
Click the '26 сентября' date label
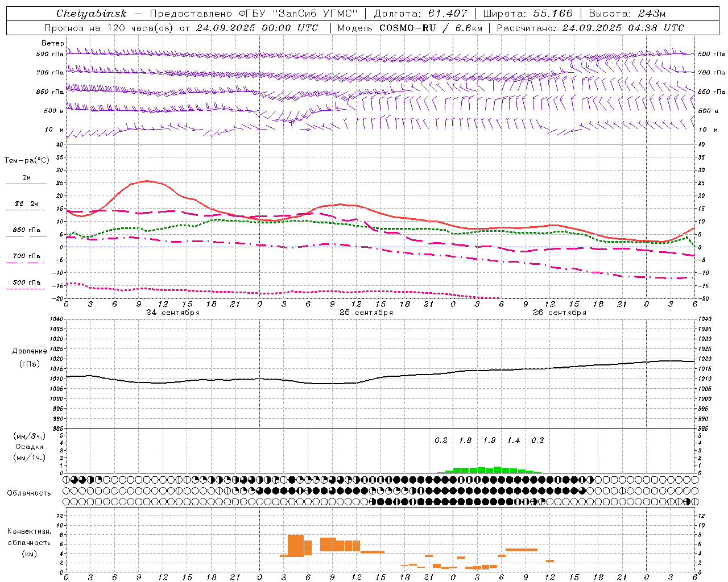click(x=560, y=313)
